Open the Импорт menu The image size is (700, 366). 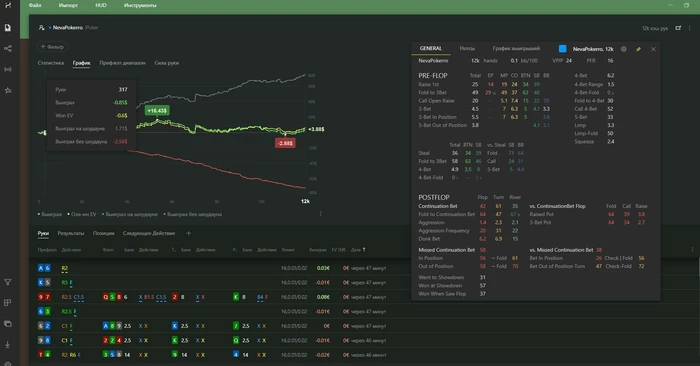point(68,5)
